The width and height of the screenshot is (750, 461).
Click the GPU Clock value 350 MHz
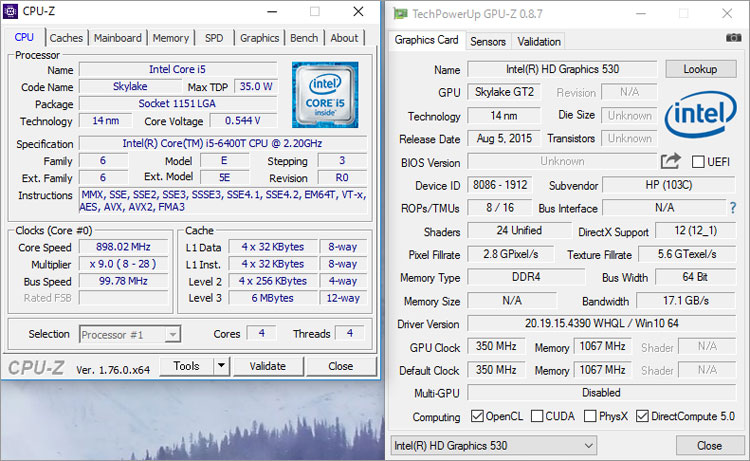point(496,346)
